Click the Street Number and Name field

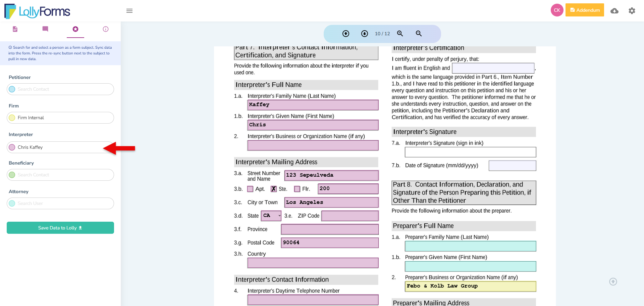pos(331,175)
